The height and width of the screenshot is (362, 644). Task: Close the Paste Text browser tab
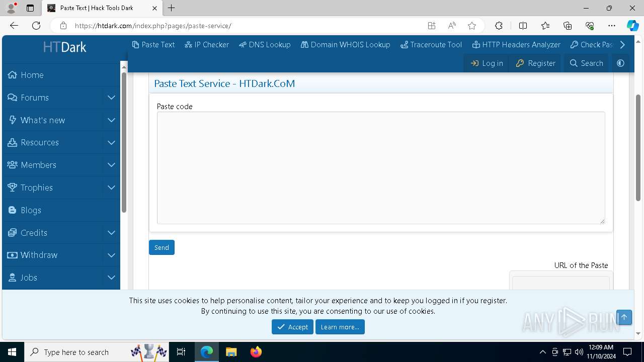154,8
